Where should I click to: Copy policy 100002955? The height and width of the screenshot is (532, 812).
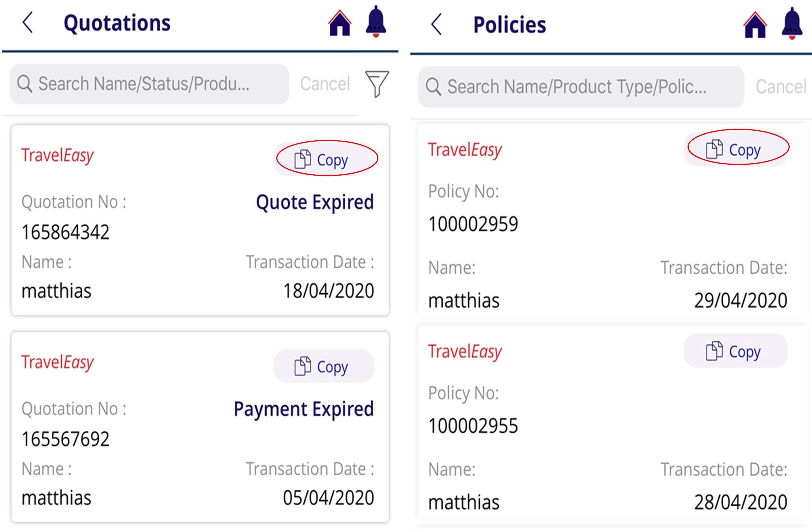[736, 351]
